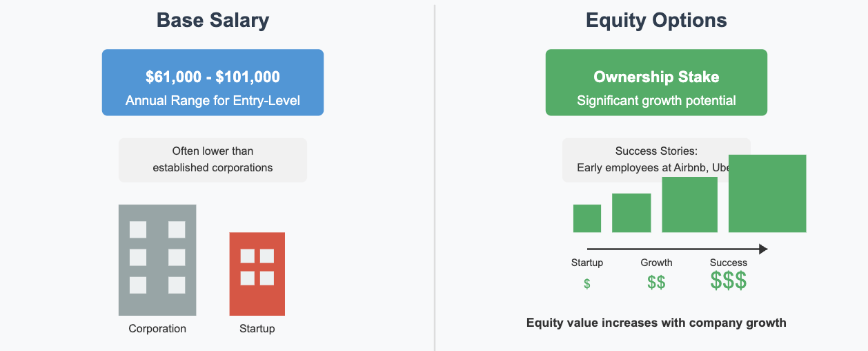This screenshot has height=351, width=868.
Task: Click the red Startup building icon
Action: coord(257,274)
